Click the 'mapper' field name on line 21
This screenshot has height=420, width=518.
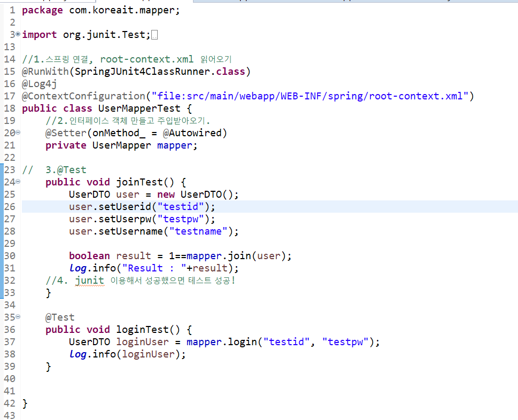tap(174, 145)
